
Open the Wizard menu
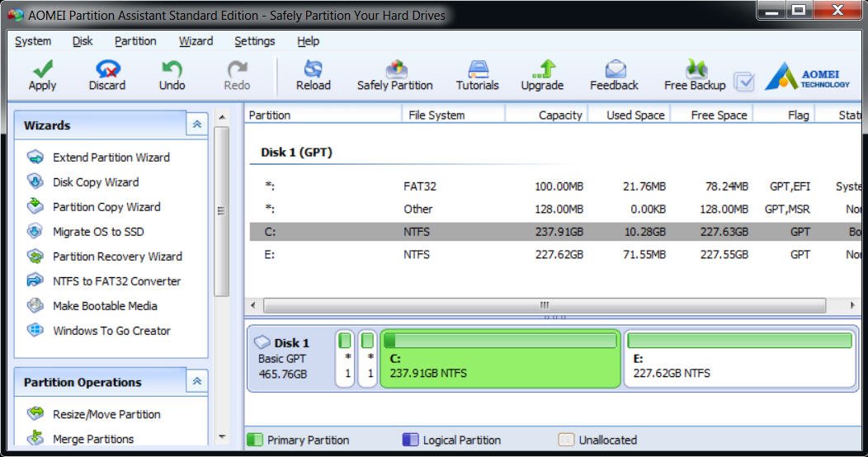pyautogui.click(x=196, y=41)
